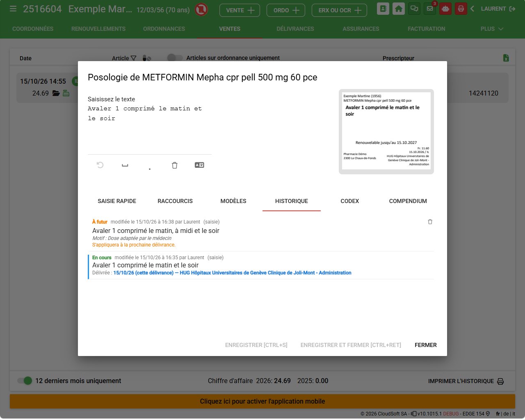The image size is (525, 420).
Task: Open the CODEX tab
Action: click(x=350, y=201)
